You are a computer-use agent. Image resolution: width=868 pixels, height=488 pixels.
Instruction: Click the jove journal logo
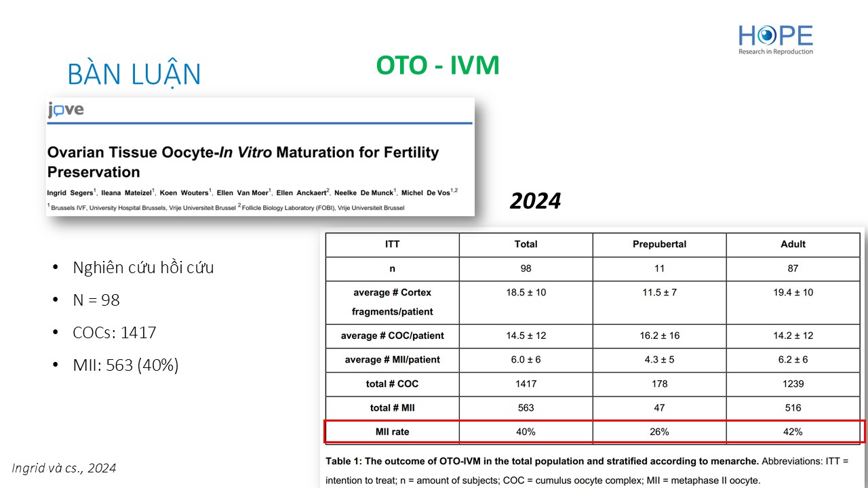click(x=66, y=110)
